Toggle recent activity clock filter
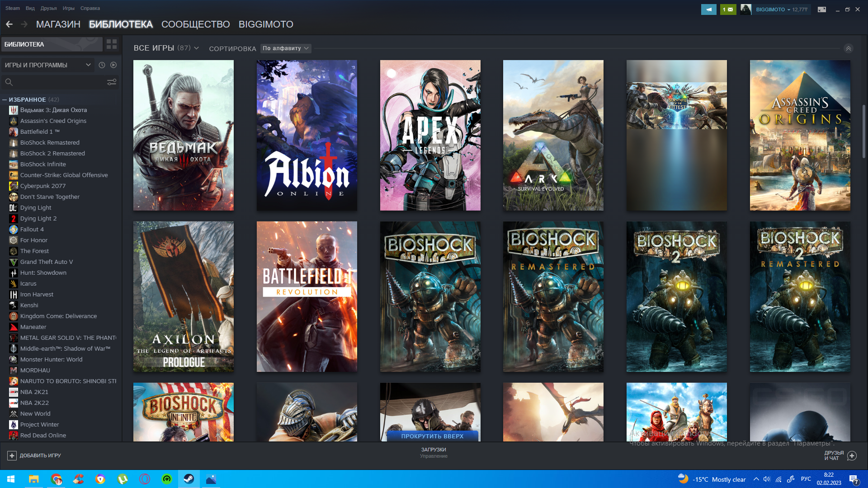The height and width of the screenshot is (488, 868). tap(102, 65)
